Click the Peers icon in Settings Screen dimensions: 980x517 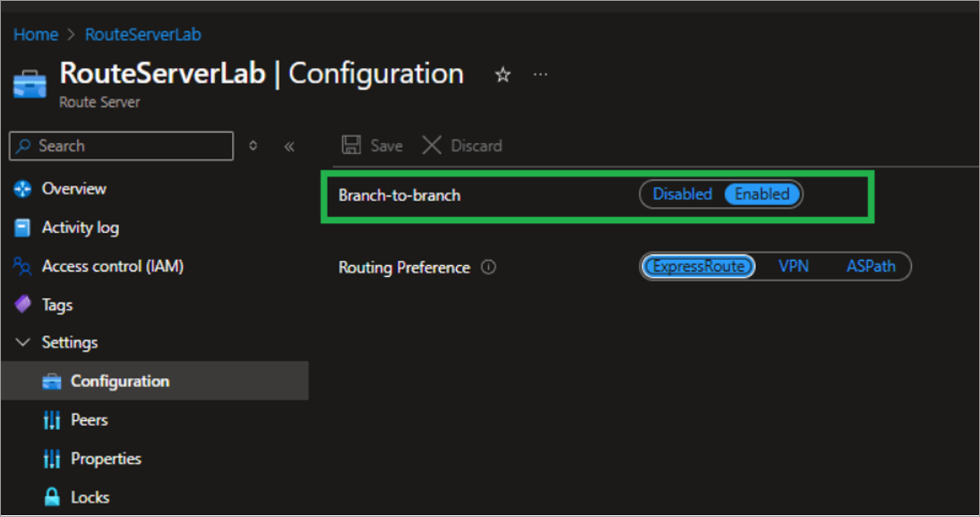(52, 420)
